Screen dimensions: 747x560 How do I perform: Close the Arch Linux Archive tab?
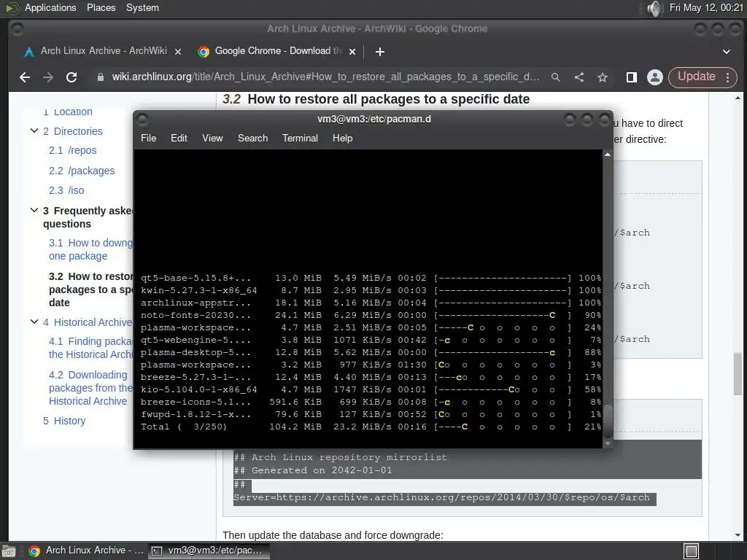(x=178, y=52)
